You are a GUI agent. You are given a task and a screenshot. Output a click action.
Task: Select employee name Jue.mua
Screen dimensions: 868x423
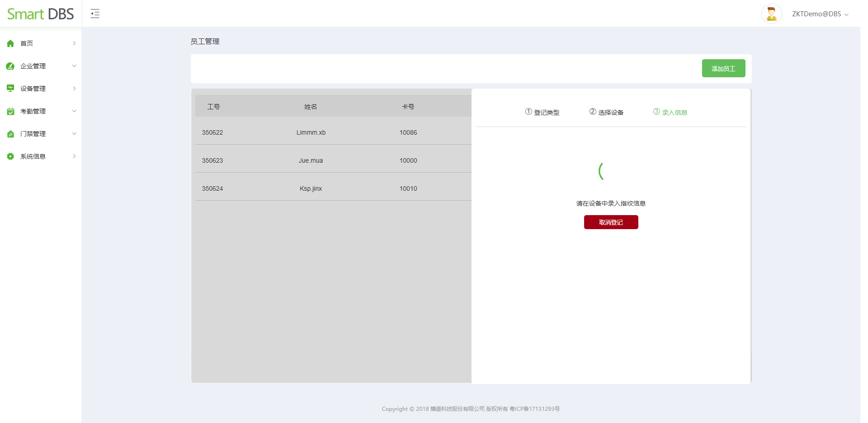[311, 160]
